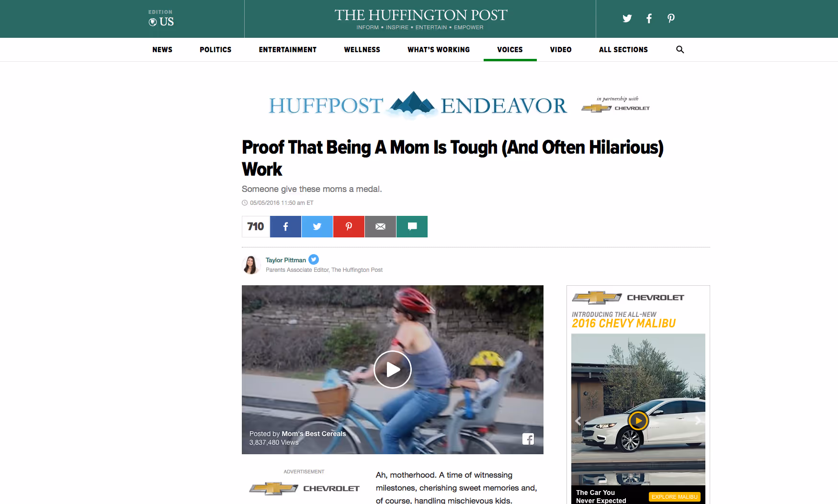Click 'Parents Associate Editor' byline text

(324, 270)
